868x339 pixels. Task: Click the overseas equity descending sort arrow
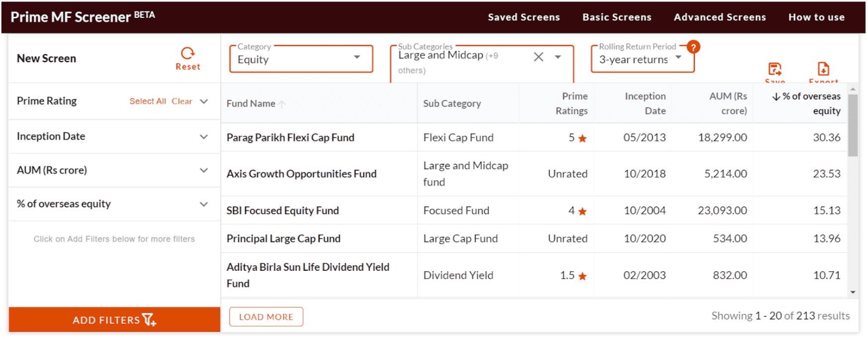coord(776,97)
